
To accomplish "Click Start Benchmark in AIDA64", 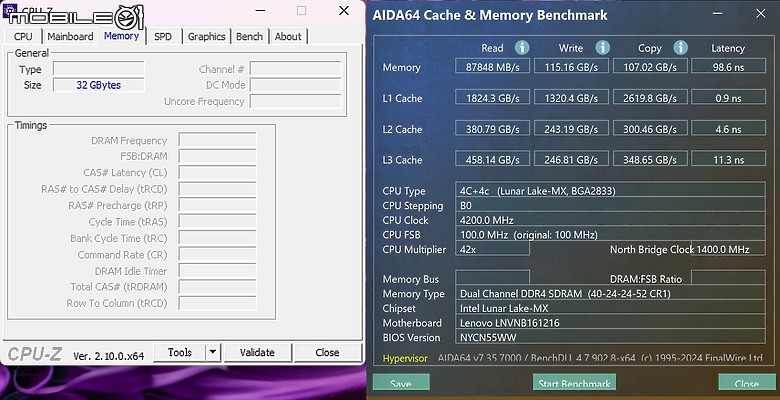I will click(x=574, y=383).
